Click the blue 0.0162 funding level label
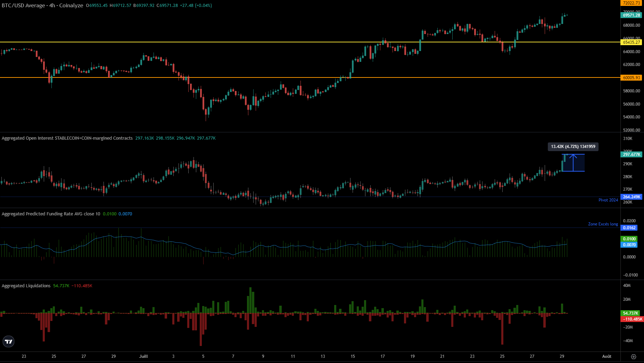 coord(629,228)
